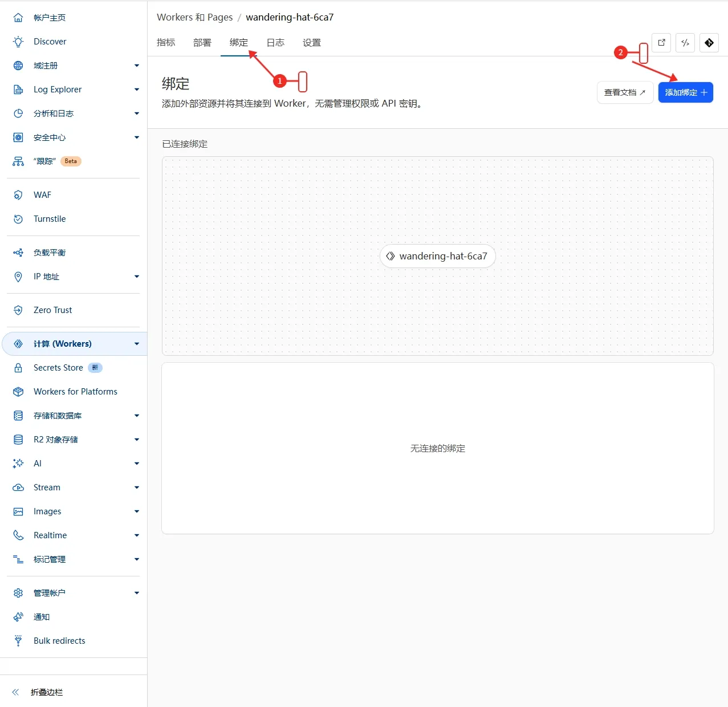
Task: Click the R2 对象存储 bucket icon
Action: click(18, 440)
